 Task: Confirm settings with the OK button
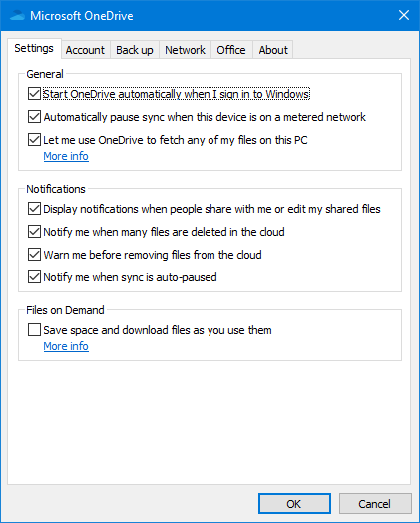click(x=294, y=504)
